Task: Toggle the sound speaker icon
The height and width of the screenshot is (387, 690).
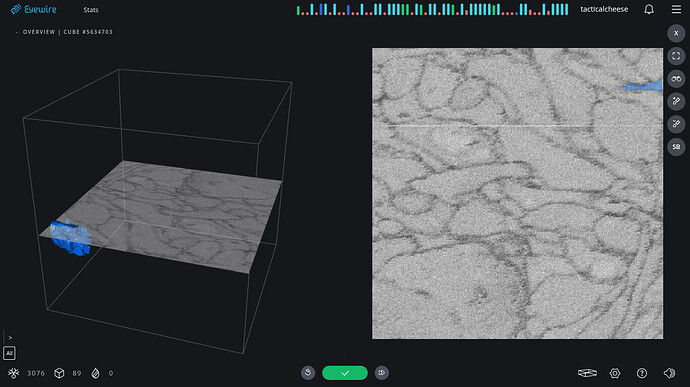Action: 669,373
